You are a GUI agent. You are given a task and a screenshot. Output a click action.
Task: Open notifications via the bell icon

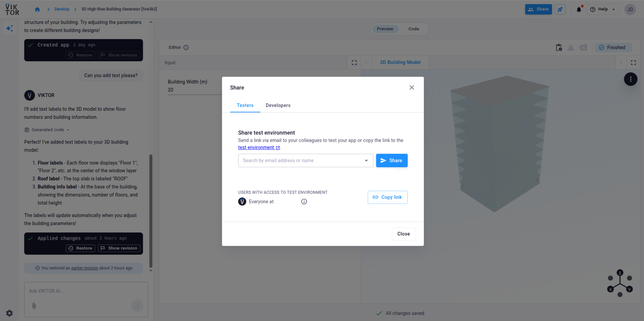pos(579,9)
